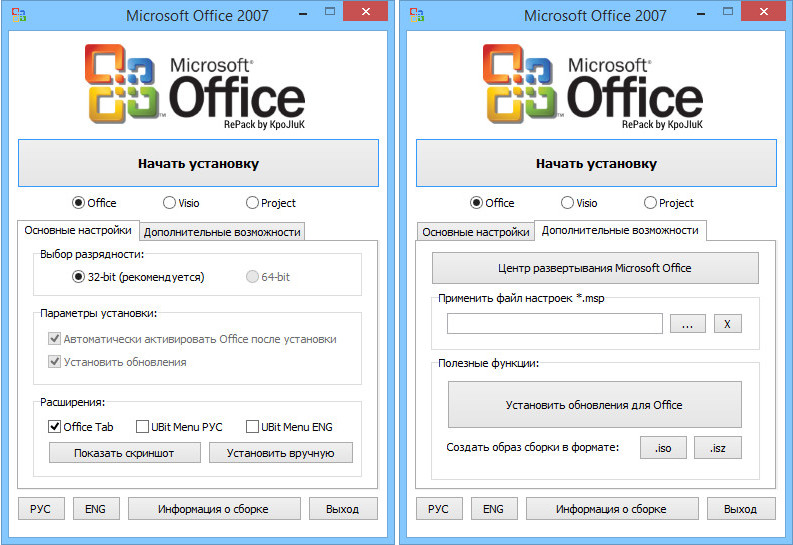The image size is (793, 545).
Task: Select the Project radio button in right window
Action: pyautogui.click(x=650, y=203)
